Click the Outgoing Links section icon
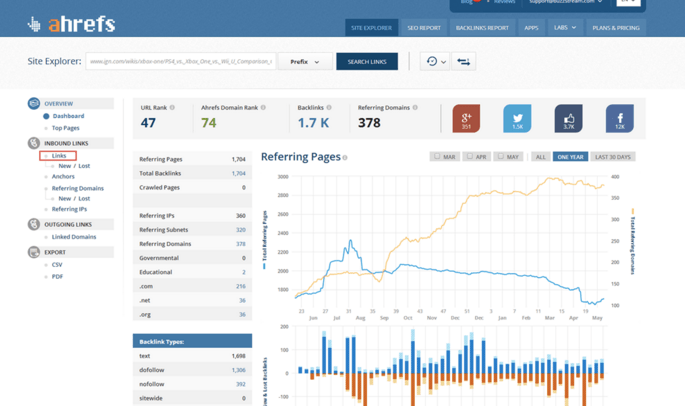This screenshot has width=685, height=417. (34, 224)
